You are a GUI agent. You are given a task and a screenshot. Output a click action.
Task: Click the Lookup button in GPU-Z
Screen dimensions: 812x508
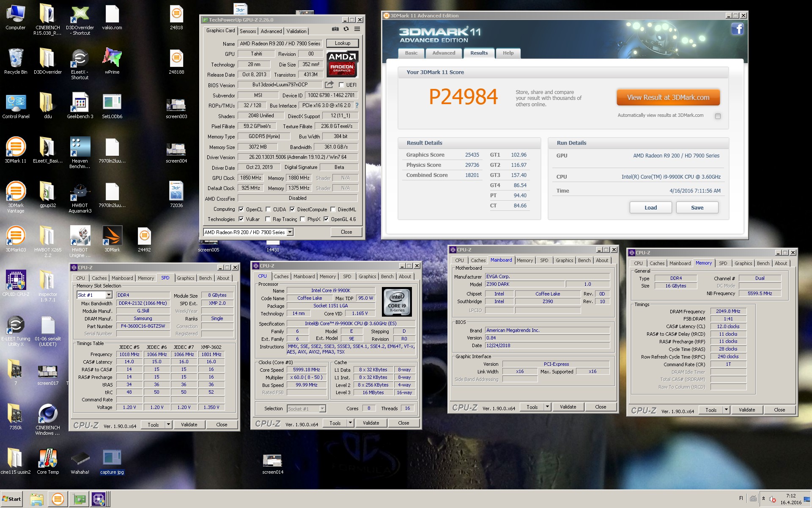[x=343, y=43]
